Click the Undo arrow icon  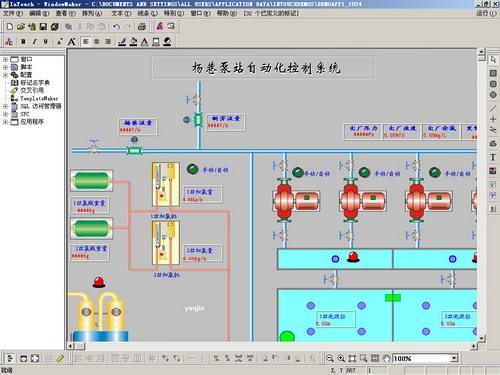pyautogui.click(x=116, y=26)
